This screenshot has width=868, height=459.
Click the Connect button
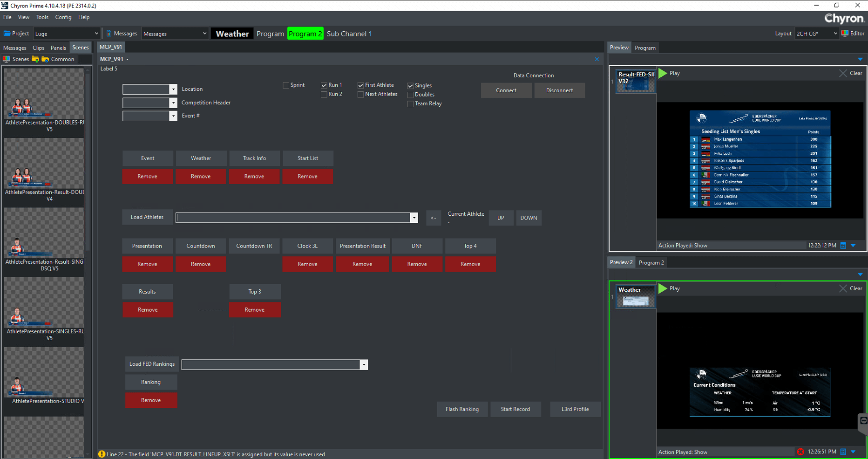pyautogui.click(x=506, y=90)
